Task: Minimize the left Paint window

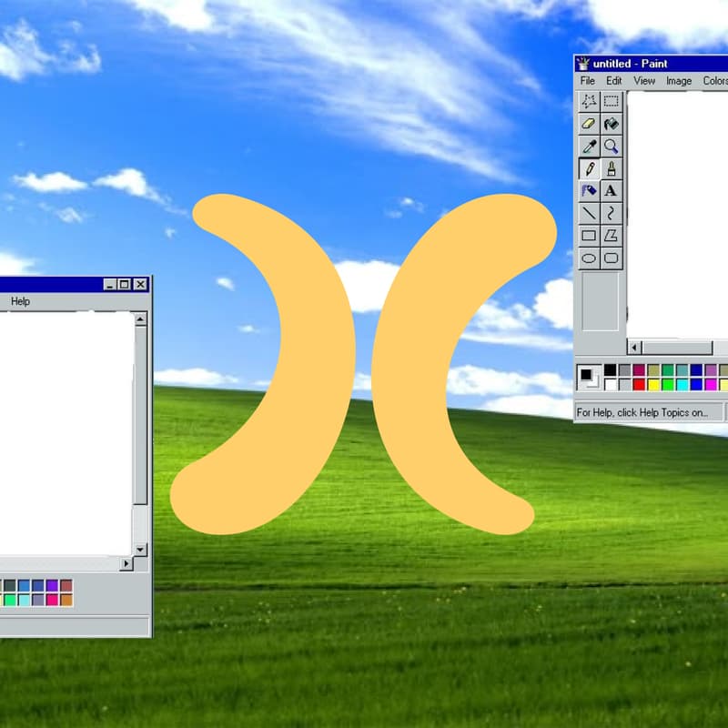Action: (x=110, y=284)
